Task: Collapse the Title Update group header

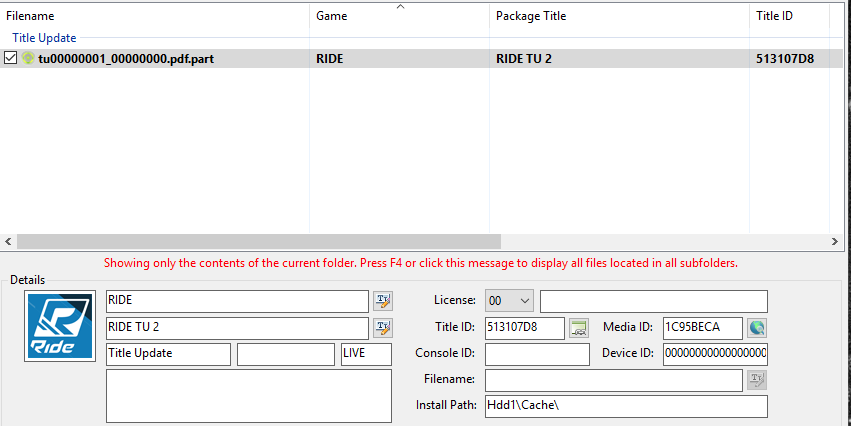Action: (44, 38)
